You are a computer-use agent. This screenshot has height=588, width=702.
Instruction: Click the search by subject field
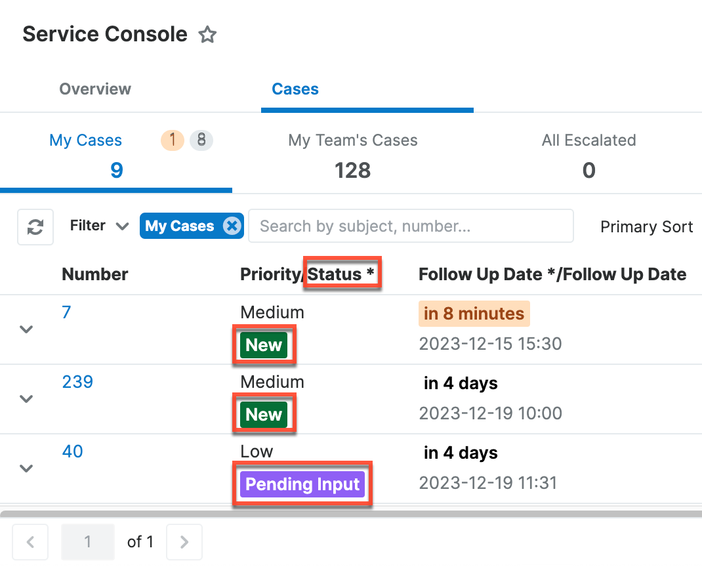pyautogui.click(x=411, y=226)
